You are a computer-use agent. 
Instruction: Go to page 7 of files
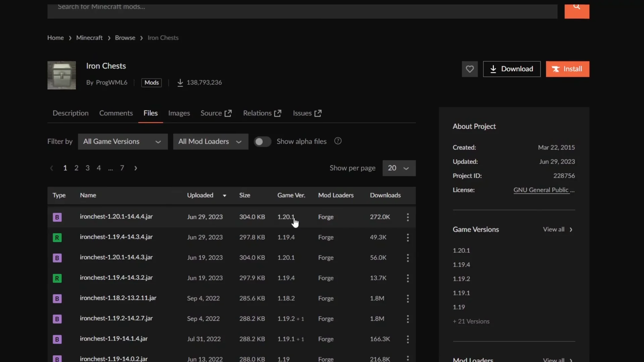tap(122, 168)
